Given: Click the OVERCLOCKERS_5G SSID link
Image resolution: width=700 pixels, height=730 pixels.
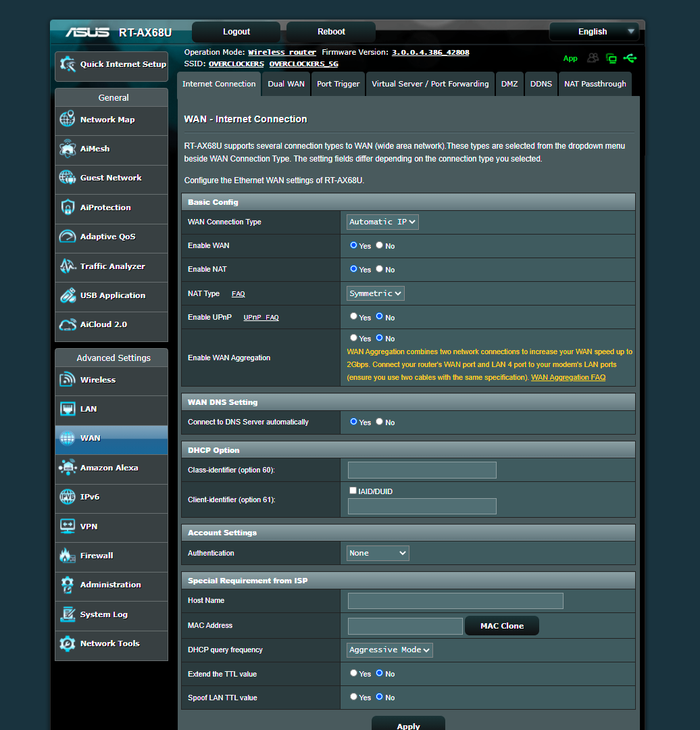Looking at the screenshot, I should point(304,64).
